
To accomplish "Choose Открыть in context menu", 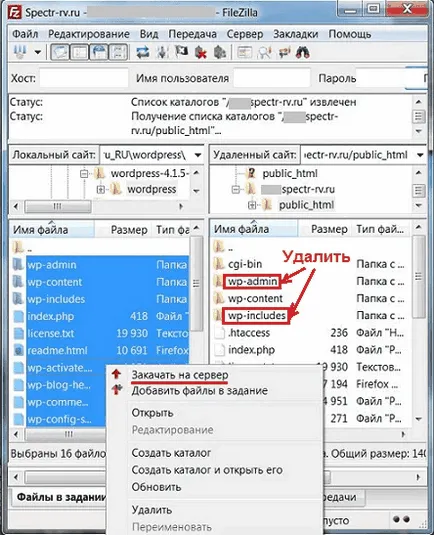I will point(153,413).
